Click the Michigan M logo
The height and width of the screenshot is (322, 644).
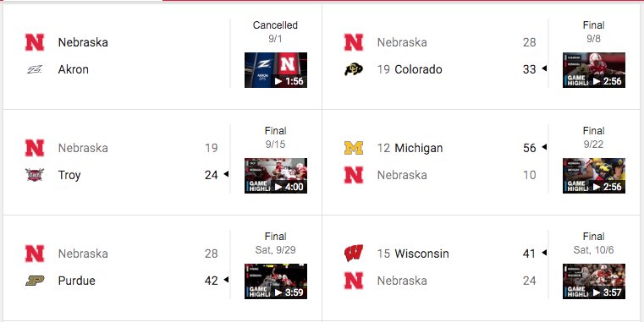[x=354, y=148]
